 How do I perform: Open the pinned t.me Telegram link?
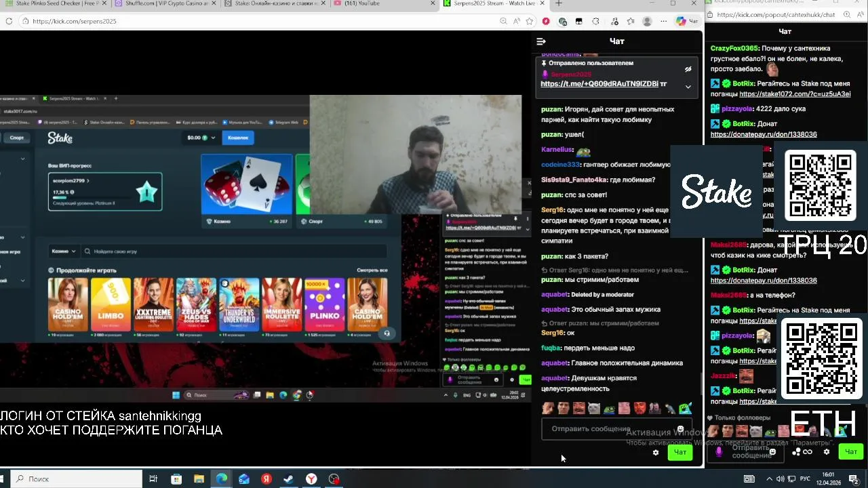tap(599, 84)
